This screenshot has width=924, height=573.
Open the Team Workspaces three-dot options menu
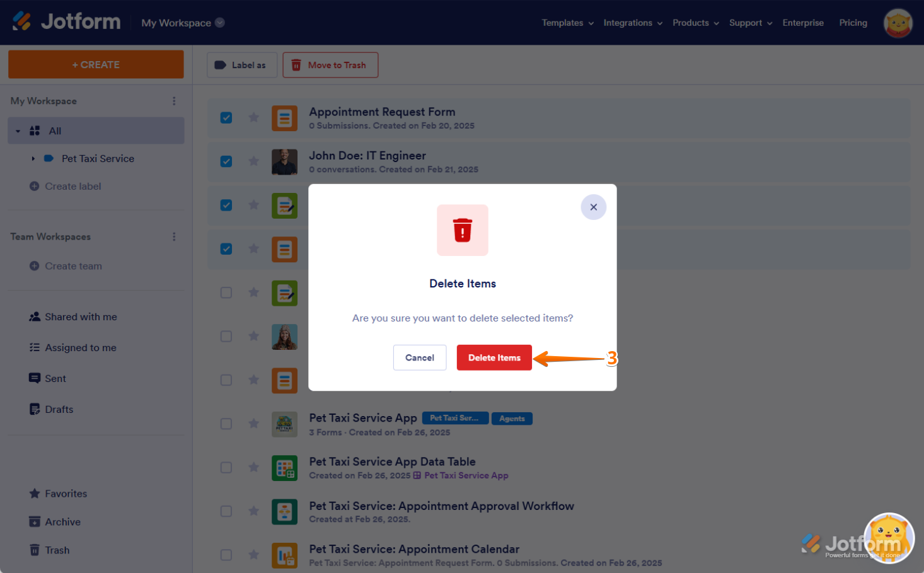coord(174,236)
